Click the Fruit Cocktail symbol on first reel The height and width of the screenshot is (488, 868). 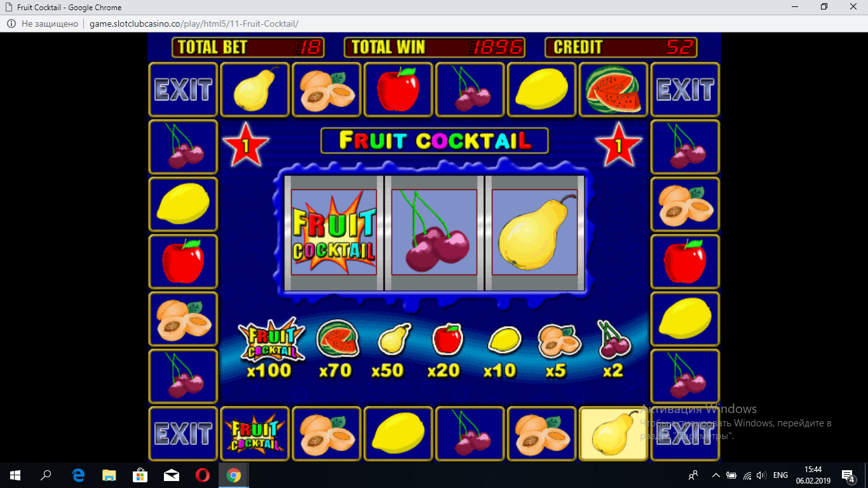point(334,232)
